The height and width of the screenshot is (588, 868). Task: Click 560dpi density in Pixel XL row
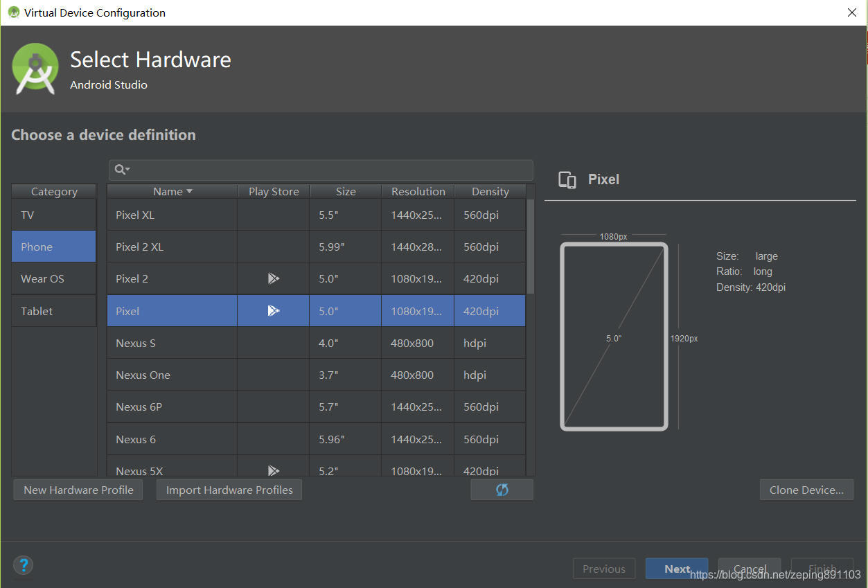490,215
